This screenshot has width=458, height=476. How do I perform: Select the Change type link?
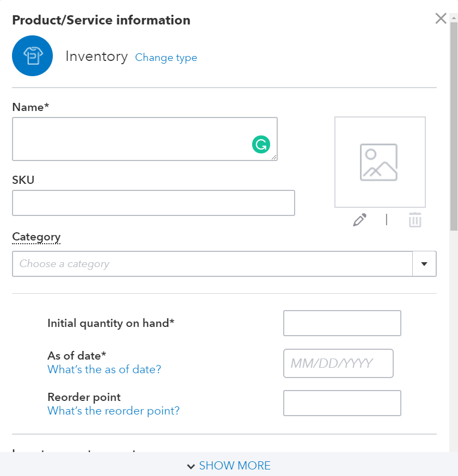click(166, 58)
